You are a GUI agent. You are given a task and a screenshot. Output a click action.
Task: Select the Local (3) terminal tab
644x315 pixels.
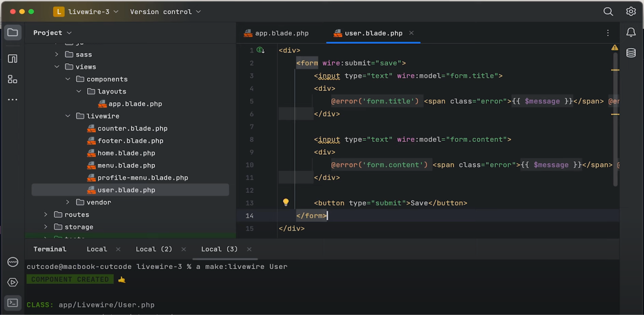[x=219, y=249]
